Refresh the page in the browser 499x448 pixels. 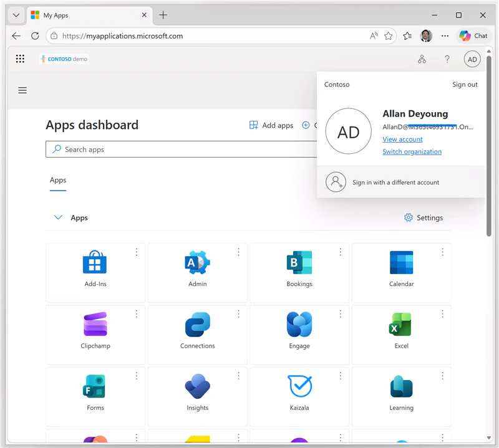click(x=35, y=36)
